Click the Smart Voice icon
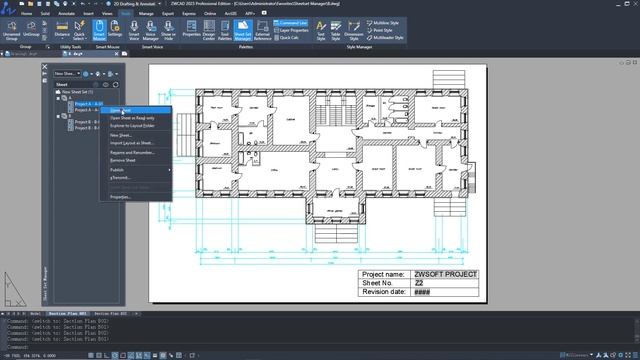The image size is (640, 360). tap(134, 30)
